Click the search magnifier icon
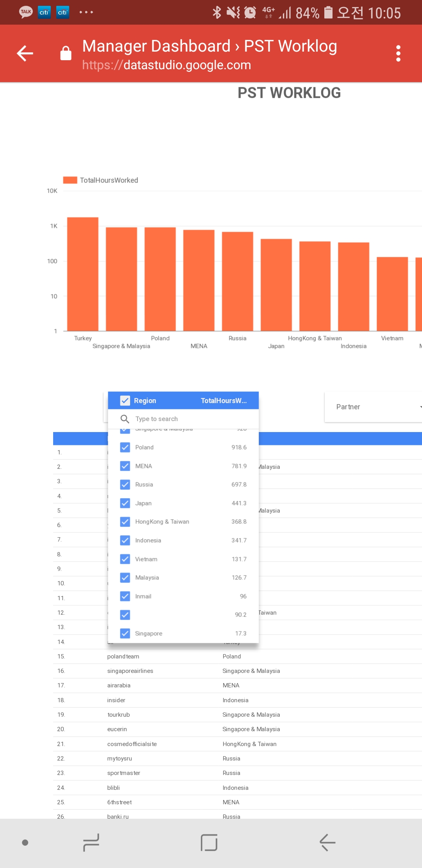The width and height of the screenshot is (422, 868). point(125,419)
